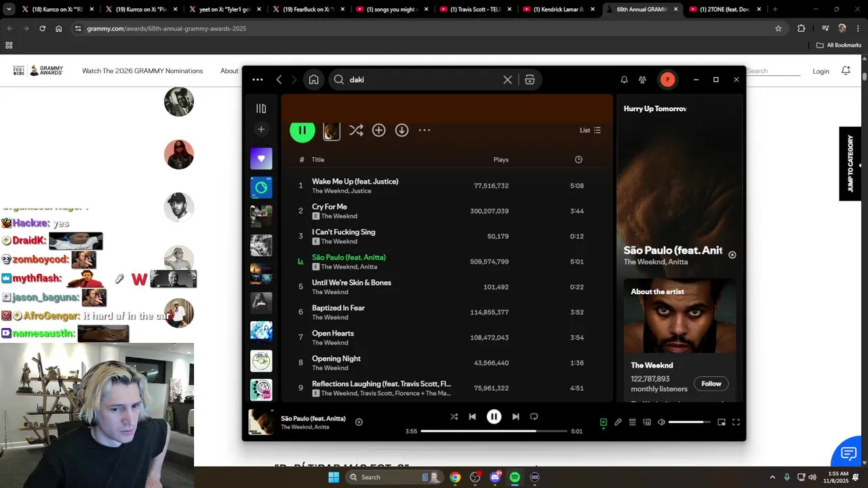Bookmark this page with star icon
Image resolution: width=868 pixels, height=488 pixels.
[778, 28]
